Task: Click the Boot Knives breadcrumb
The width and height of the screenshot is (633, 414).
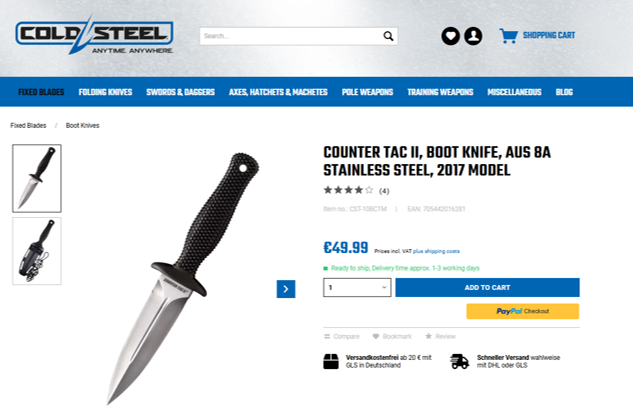Action: [82, 125]
